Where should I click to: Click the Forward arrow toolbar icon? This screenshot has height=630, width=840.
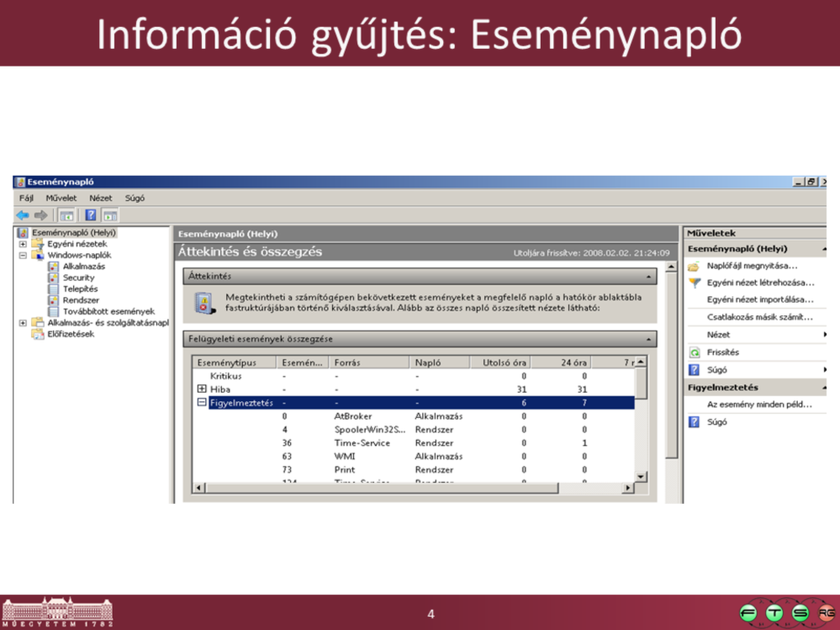click(x=40, y=215)
